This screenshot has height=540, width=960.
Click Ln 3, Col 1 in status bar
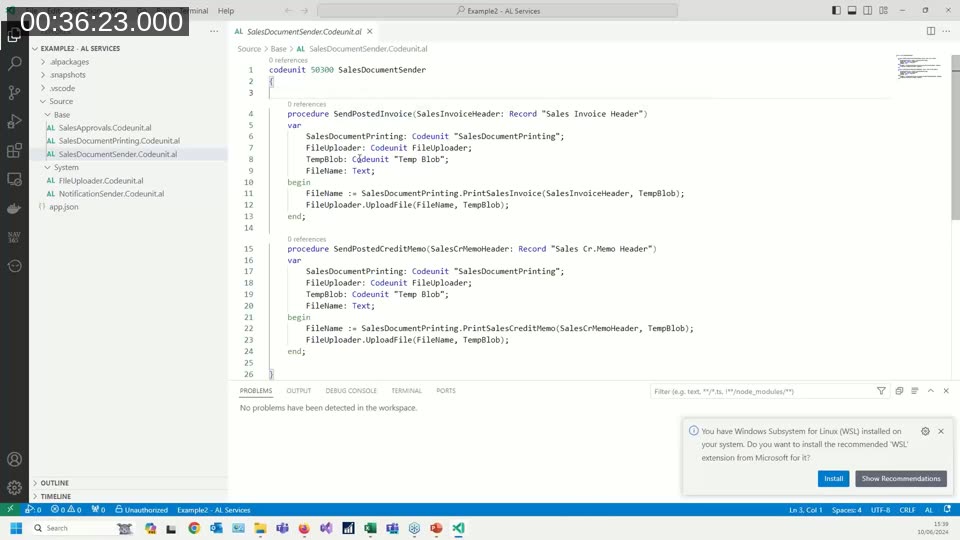tap(805, 509)
